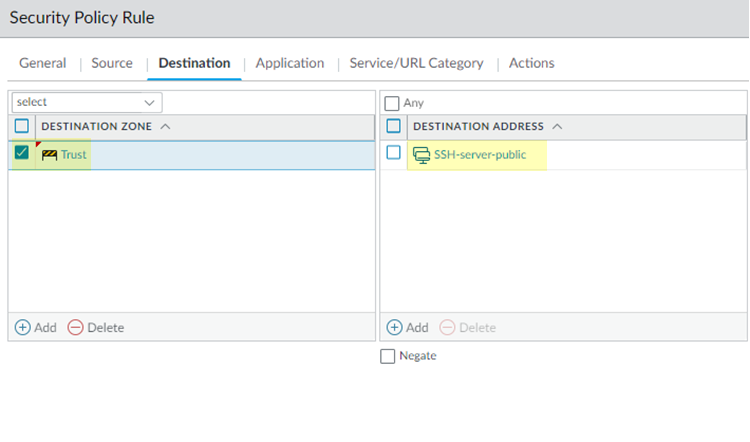750x442 pixels.
Task: Click the plus icon under Destination Zone
Action: click(23, 327)
